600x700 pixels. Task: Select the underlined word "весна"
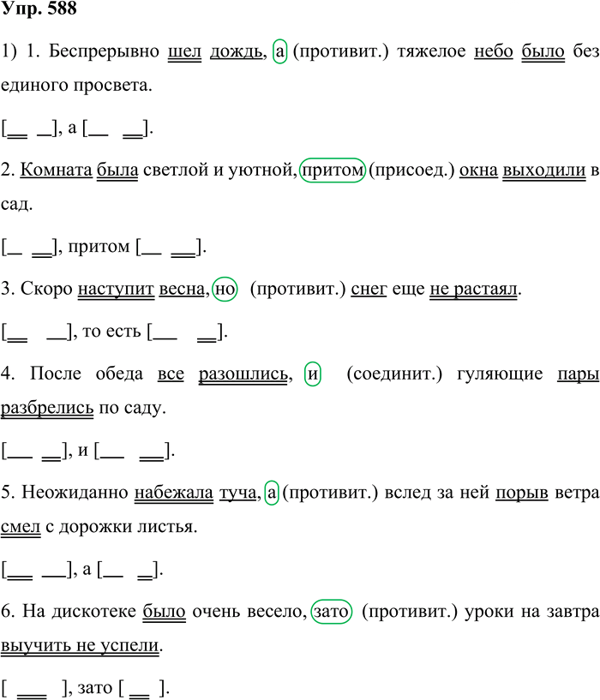[182, 289]
